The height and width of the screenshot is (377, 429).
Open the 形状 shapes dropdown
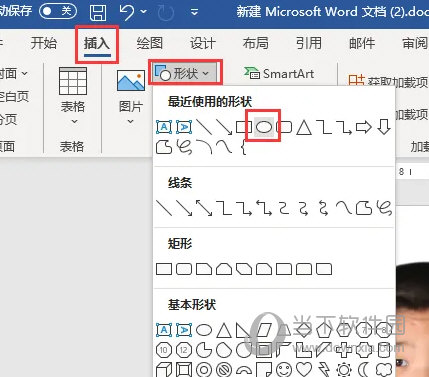[185, 73]
